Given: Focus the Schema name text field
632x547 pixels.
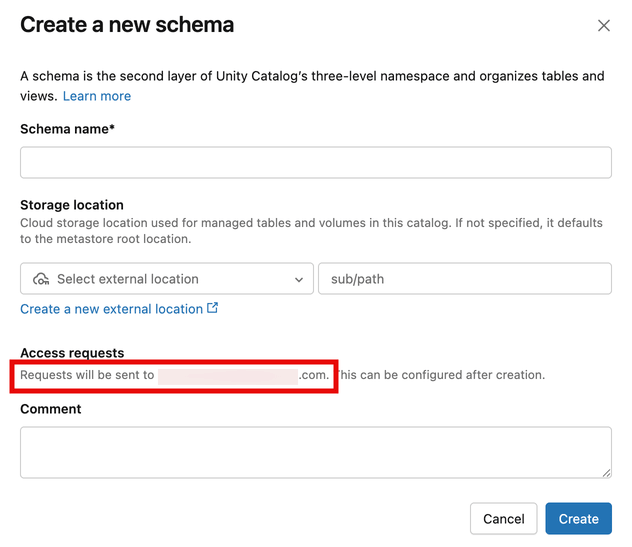Looking at the screenshot, I should (x=316, y=162).
